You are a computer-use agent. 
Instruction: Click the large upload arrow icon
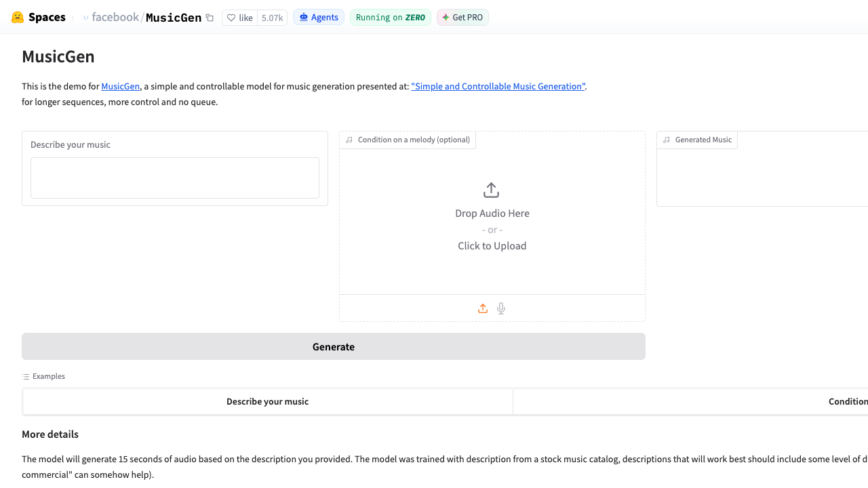(492, 190)
